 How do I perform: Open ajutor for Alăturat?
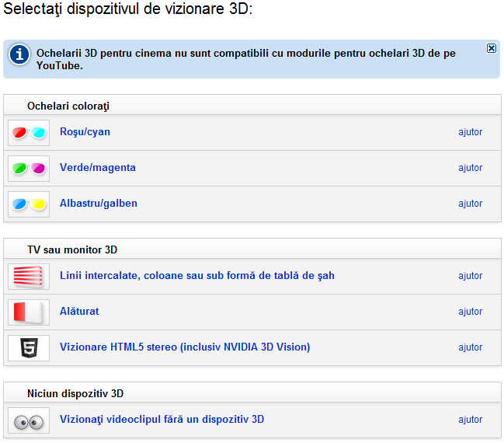tap(471, 312)
